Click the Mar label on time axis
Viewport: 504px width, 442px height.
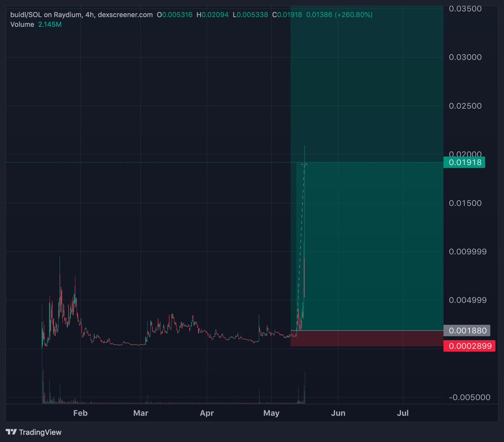point(141,413)
